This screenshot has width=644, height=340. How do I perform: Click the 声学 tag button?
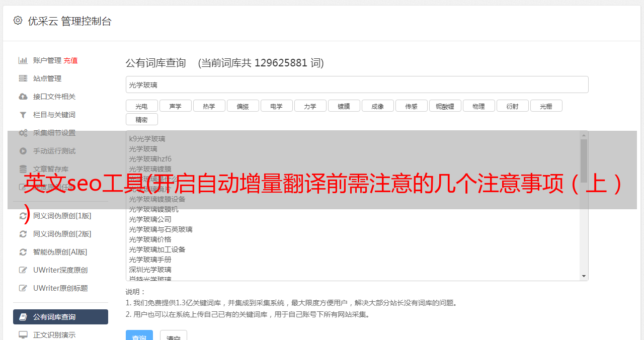(175, 106)
